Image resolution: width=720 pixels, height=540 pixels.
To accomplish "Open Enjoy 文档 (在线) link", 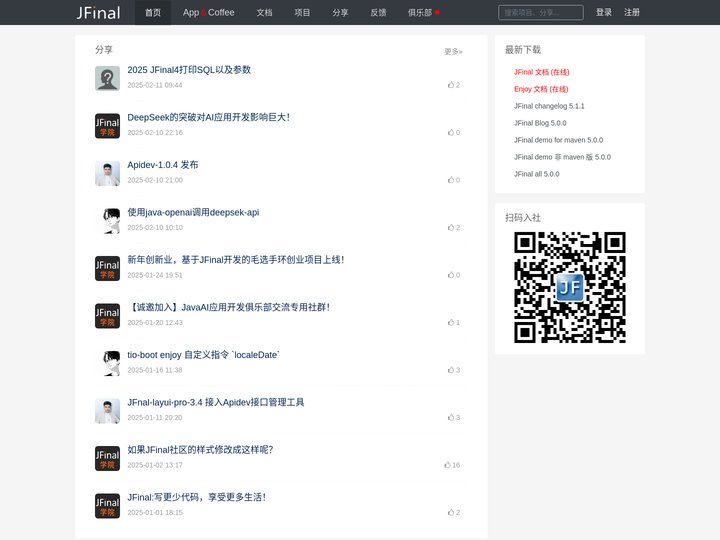I will 541,89.
